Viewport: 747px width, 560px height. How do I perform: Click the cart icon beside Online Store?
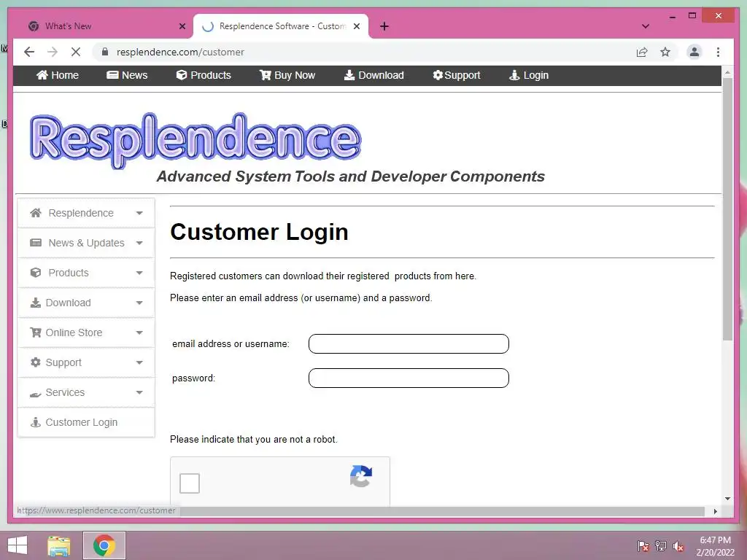pyautogui.click(x=36, y=332)
